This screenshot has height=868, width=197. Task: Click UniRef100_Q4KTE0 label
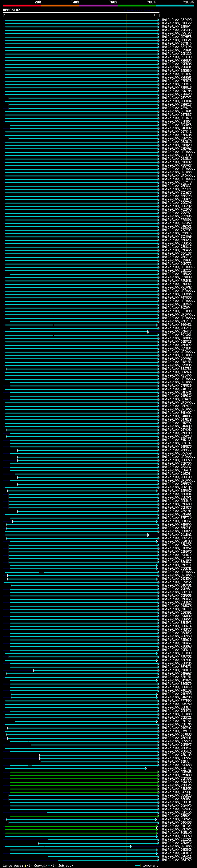pyautogui.click(x=177, y=389)
